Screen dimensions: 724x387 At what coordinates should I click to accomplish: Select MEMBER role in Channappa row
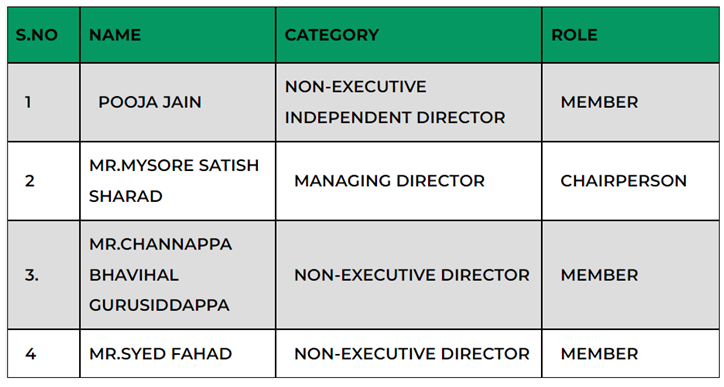pyautogui.click(x=631, y=275)
